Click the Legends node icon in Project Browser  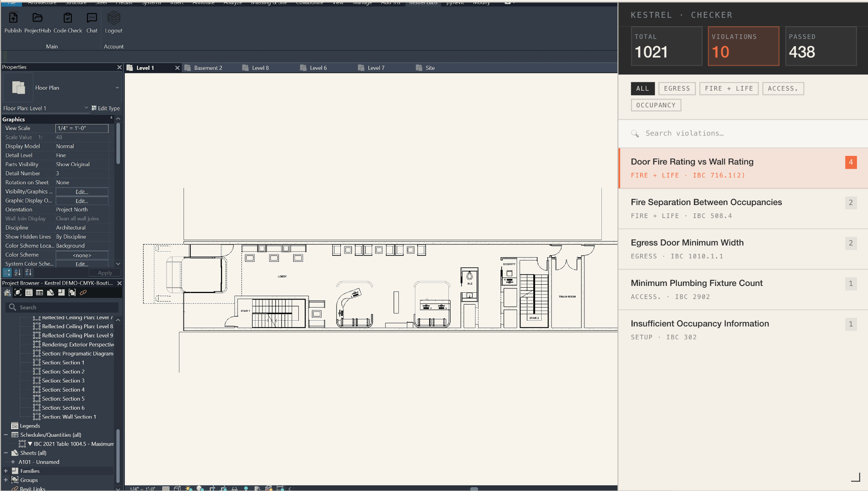15,426
